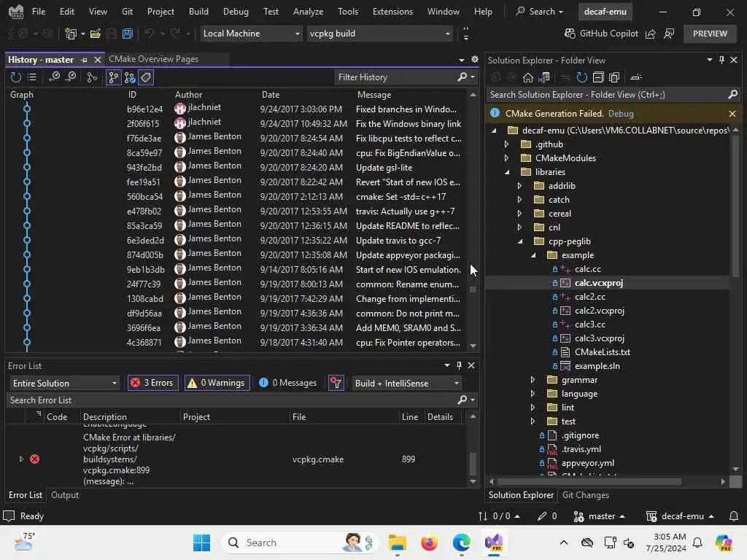Dismiss the CMake Generation Failed notification

coord(732,113)
